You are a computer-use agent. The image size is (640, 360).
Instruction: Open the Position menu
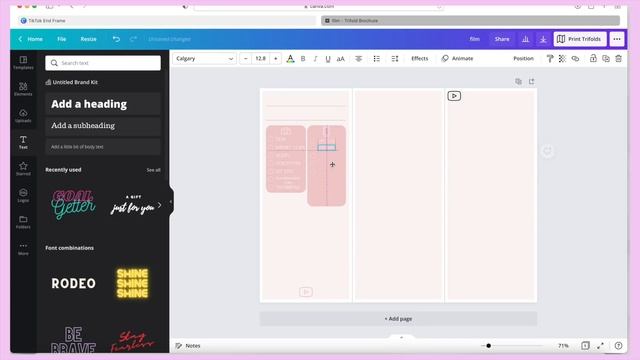coord(523,59)
